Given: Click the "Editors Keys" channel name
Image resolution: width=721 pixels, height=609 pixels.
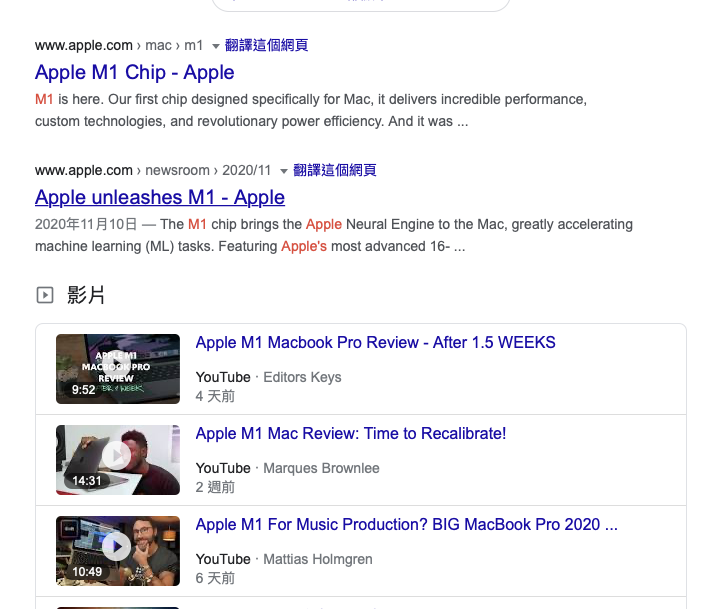Looking at the screenshot, I should tap(302, 377).
